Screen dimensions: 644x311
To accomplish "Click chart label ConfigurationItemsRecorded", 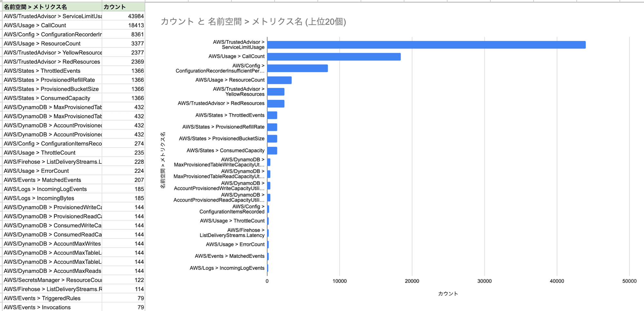I will (x=232, y=212).
